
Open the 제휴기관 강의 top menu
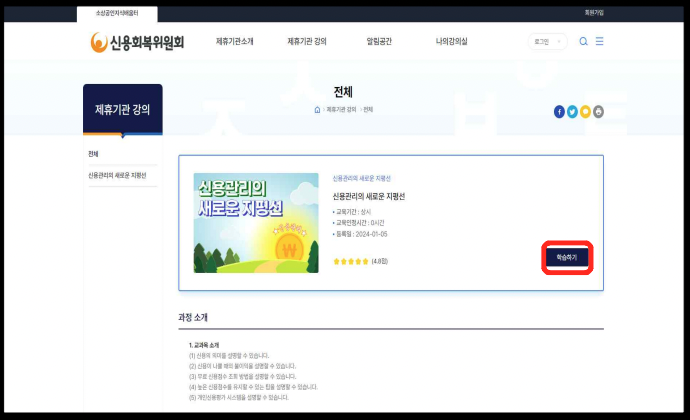coord(307,42)
